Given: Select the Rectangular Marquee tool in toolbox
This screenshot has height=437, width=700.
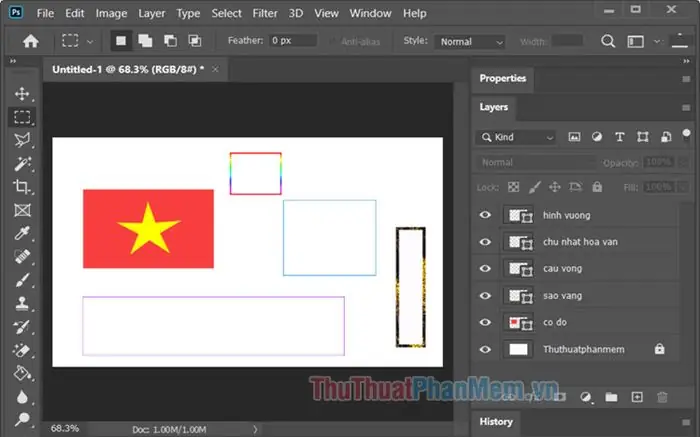Looking at the screenshot, I should coord(22,117).
